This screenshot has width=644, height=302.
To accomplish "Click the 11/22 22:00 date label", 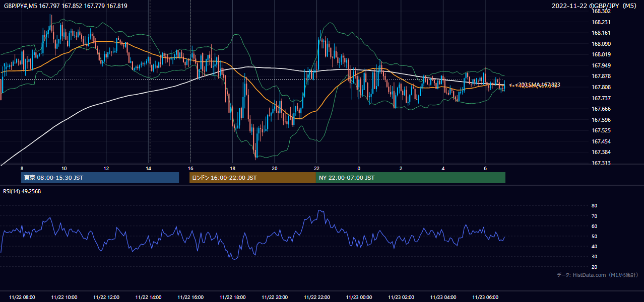I will [316, 297].
